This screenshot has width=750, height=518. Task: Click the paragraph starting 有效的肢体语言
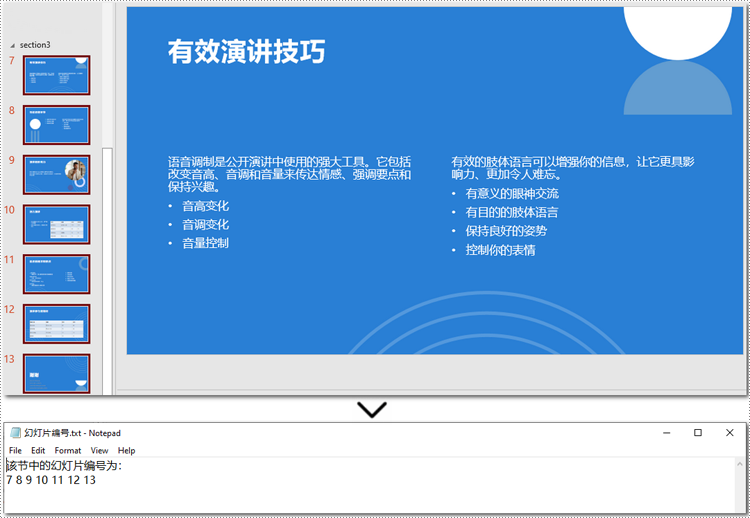pos(573,168)
